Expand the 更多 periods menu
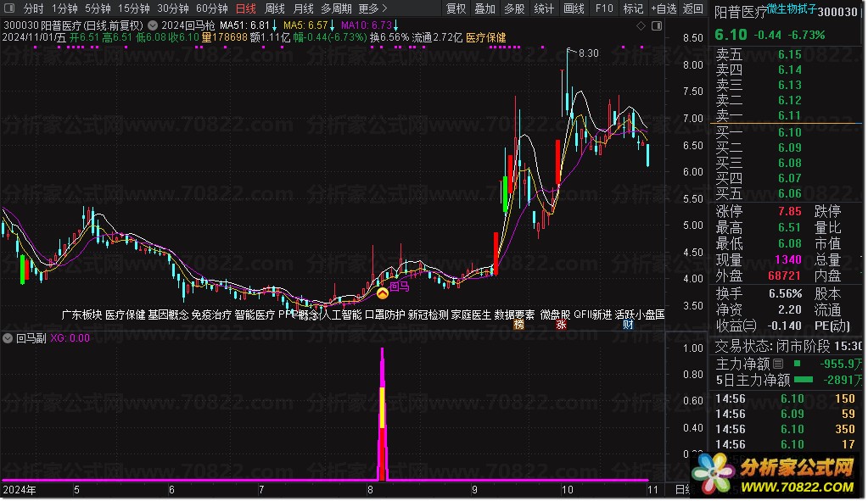This screenshot has height=501, width=868. pos(372,8)
